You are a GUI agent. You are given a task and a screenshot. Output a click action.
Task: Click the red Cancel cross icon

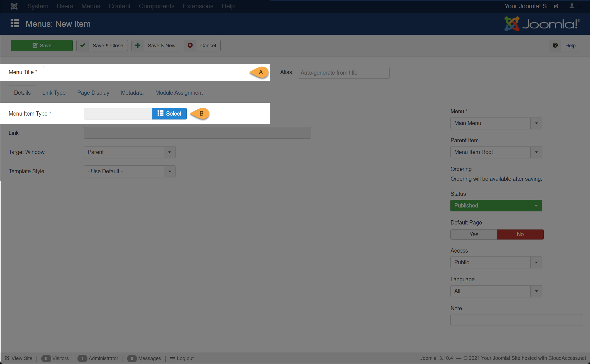(190, 45)
